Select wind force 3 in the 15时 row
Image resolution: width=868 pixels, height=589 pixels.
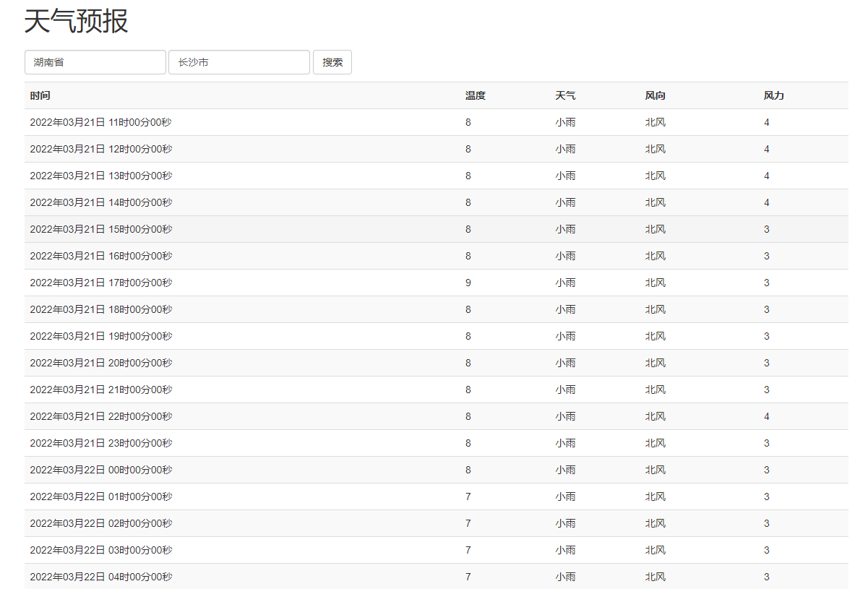click(767, 229)
